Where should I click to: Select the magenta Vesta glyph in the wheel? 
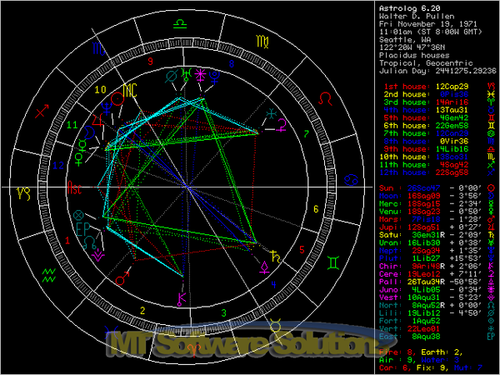pos(99,256)
